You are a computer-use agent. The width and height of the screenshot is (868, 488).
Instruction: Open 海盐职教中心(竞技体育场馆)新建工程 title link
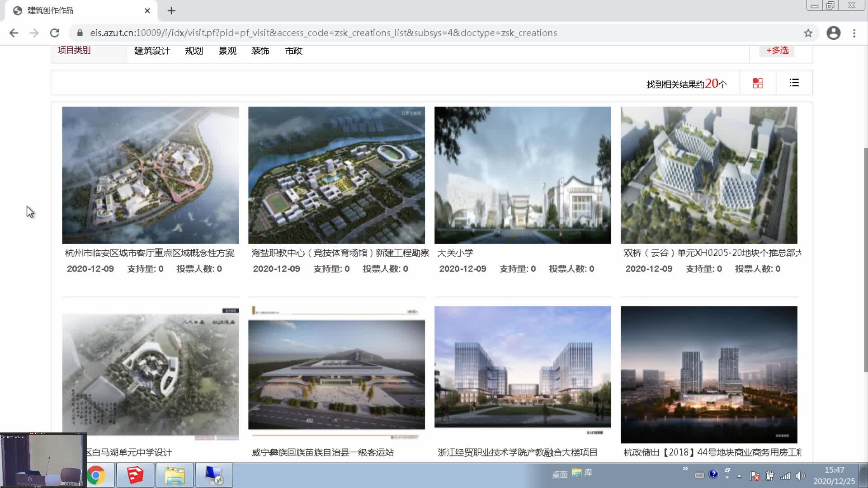click(340, 253)
